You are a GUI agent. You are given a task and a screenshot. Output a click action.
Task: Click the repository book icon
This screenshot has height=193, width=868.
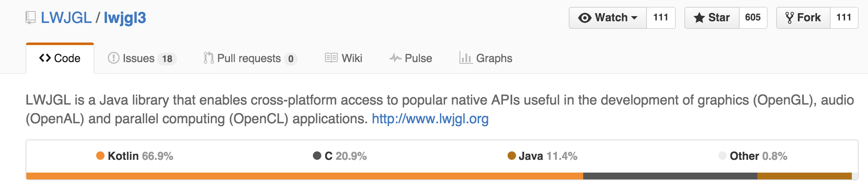pos(31,18)
